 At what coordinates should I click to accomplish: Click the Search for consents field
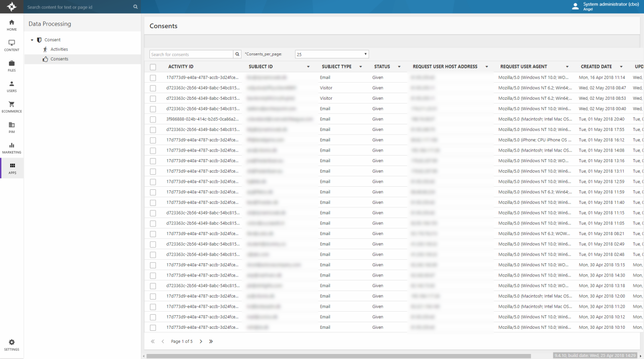coord(191,54)
